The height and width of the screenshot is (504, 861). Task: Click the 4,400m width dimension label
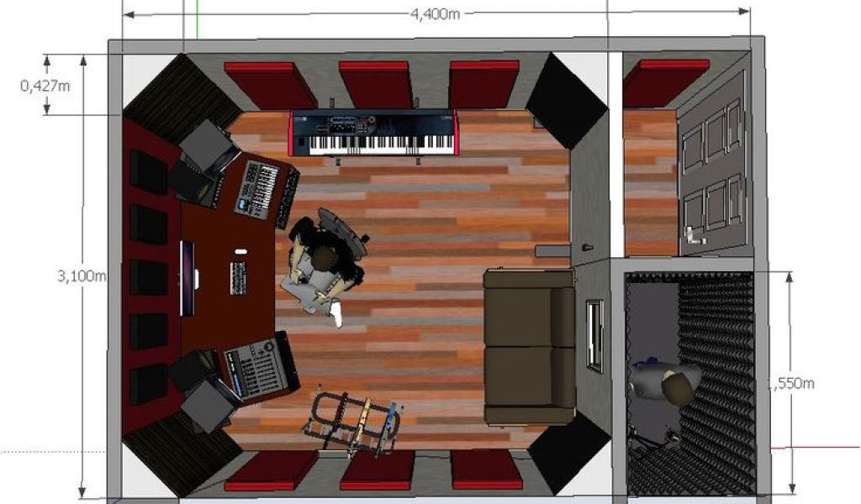435,13
